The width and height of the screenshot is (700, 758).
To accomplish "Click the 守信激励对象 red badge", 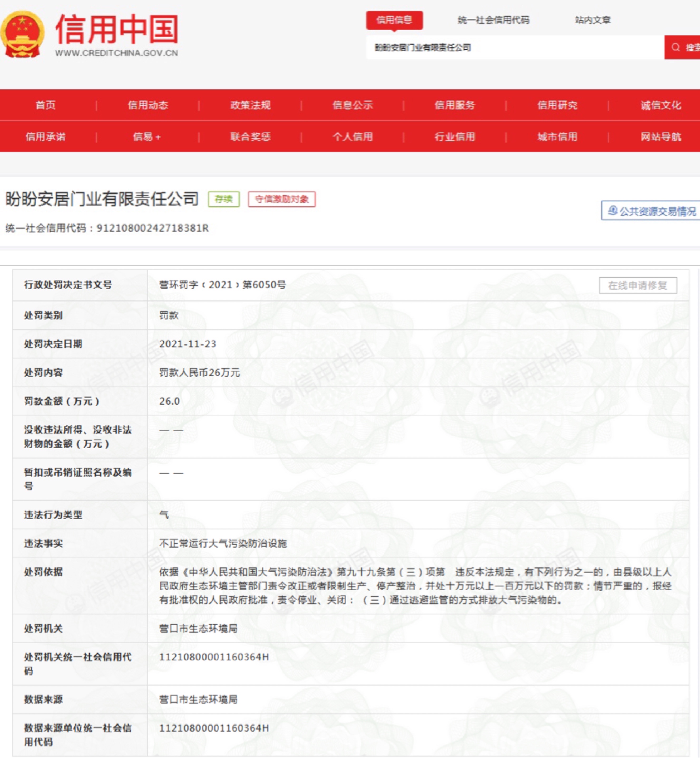I will pyautogui.click(x=281, y=199).
